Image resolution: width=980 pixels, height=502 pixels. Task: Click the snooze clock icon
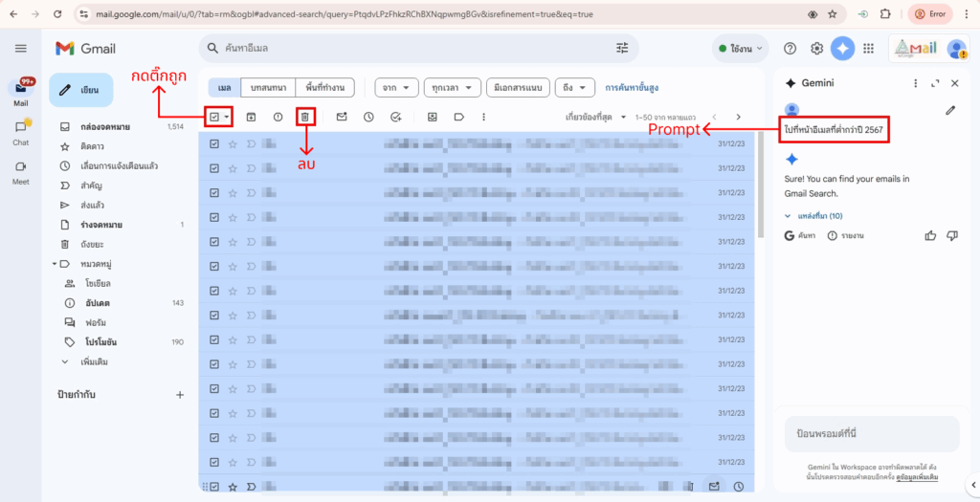pos(368,117)
